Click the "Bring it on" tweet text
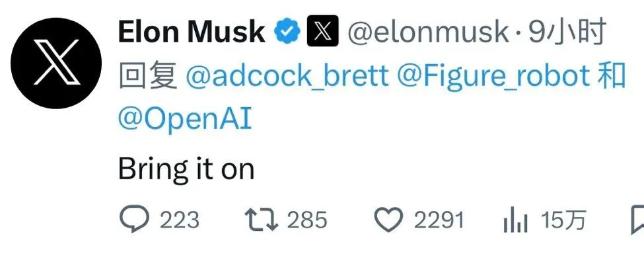The image size is (644, 256). pyautogui.click(x=186, y=169)
